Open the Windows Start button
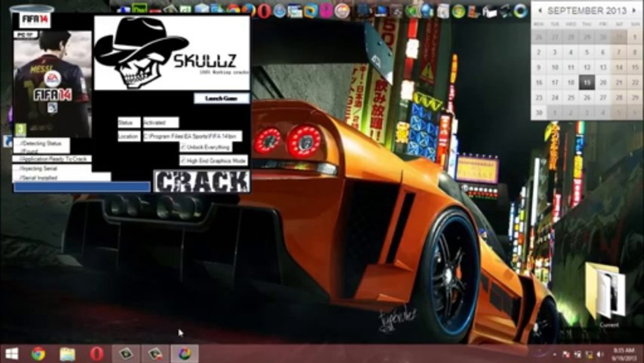This screenshot has height=363, width=644. point(12,354)
